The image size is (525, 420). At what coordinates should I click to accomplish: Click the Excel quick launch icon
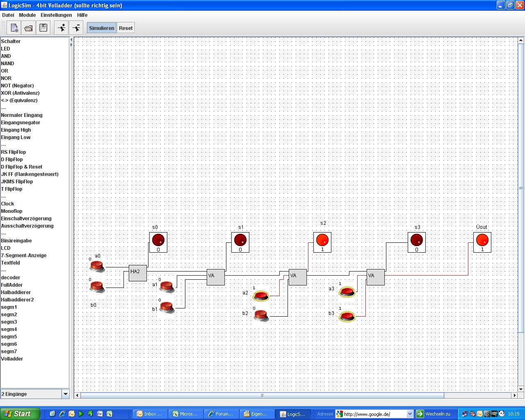tap(110, 414)
